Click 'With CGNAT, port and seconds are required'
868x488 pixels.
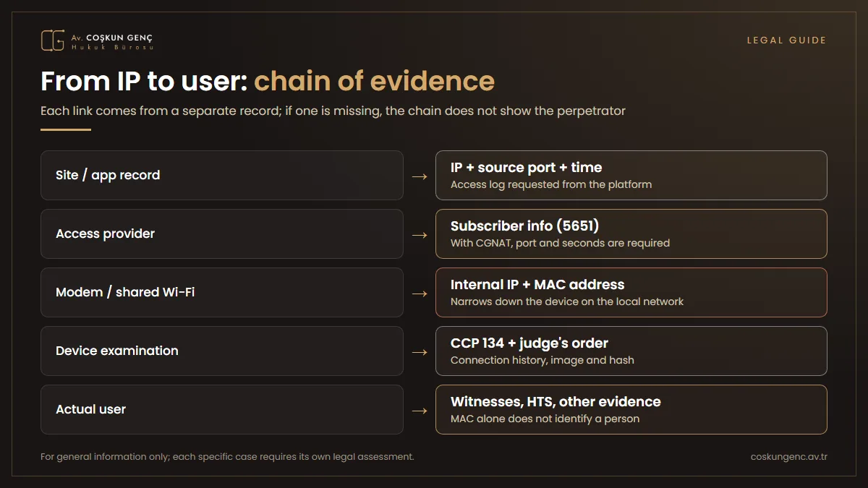[x=560, y=243]
